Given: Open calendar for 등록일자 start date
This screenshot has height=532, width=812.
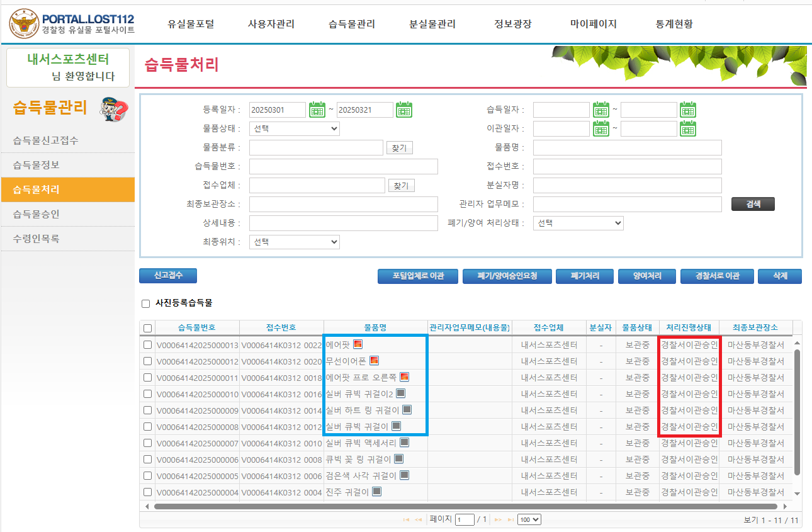Looking at the screenshot, I should (x=317, y=110).
